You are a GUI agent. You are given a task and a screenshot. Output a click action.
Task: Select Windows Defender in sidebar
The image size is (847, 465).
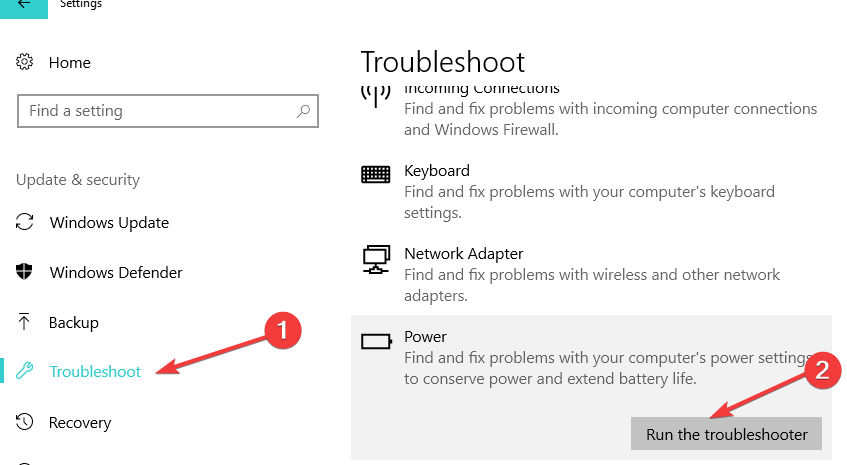pyautogui.click(x=116, y=272)
